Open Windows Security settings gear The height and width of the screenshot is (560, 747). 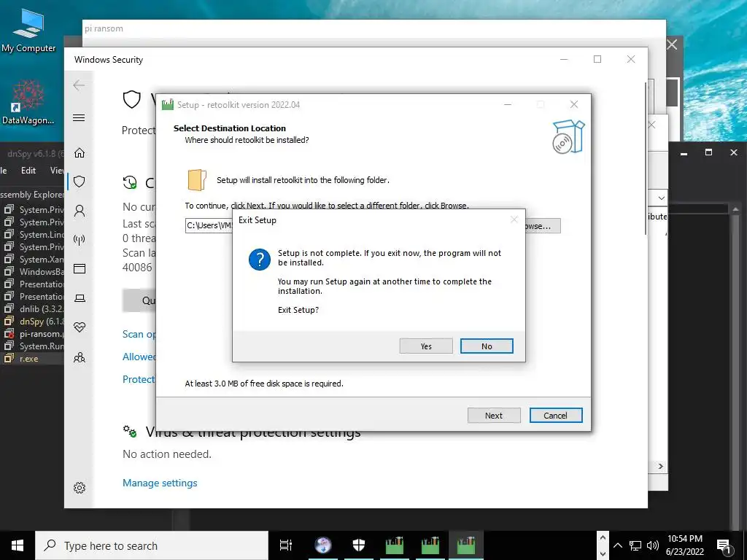(80, 488)
